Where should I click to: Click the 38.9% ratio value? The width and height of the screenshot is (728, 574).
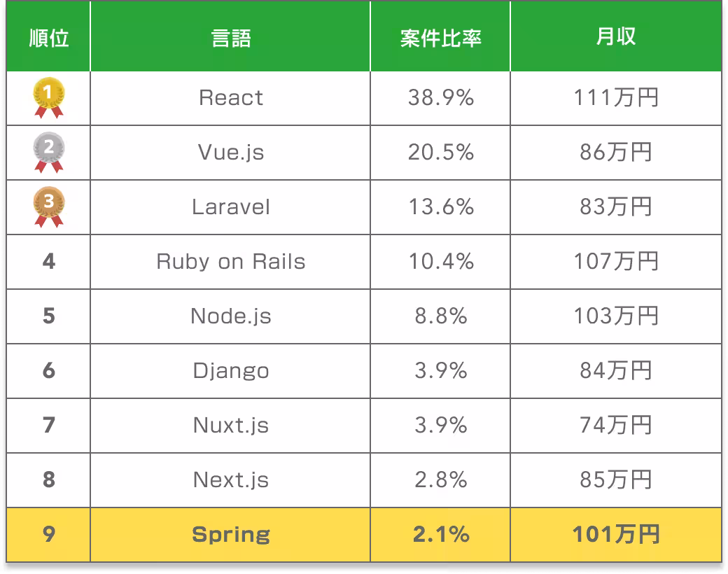pyautogui.click(x=440, y=98)
